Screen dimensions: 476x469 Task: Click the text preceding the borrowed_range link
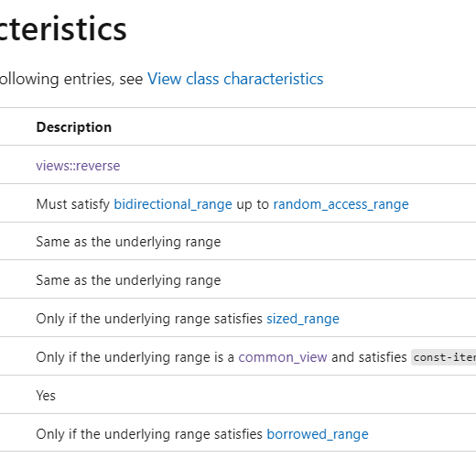point(149,434)
